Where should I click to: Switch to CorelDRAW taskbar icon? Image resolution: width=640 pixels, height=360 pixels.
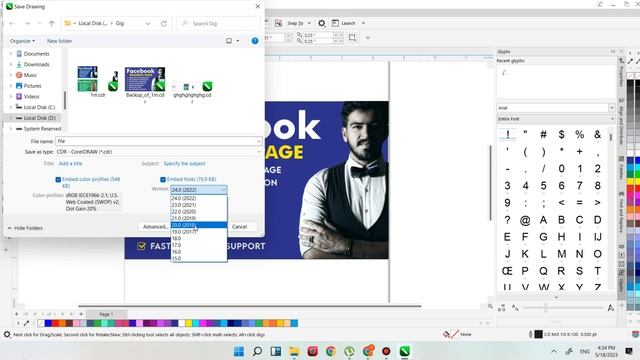click(404, 351)
